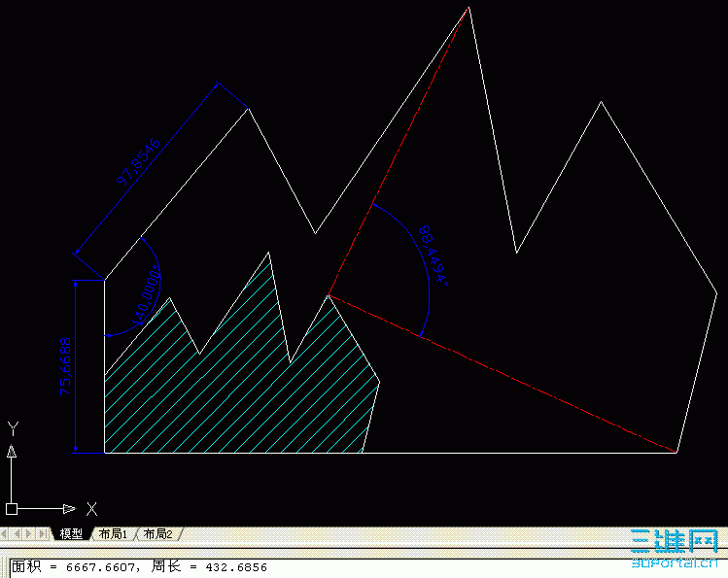The height and width of the screenshot is (578, 728).
Task: Switch to the 模型 model tab
Action: pyautogui.click(x=71, y=534)
